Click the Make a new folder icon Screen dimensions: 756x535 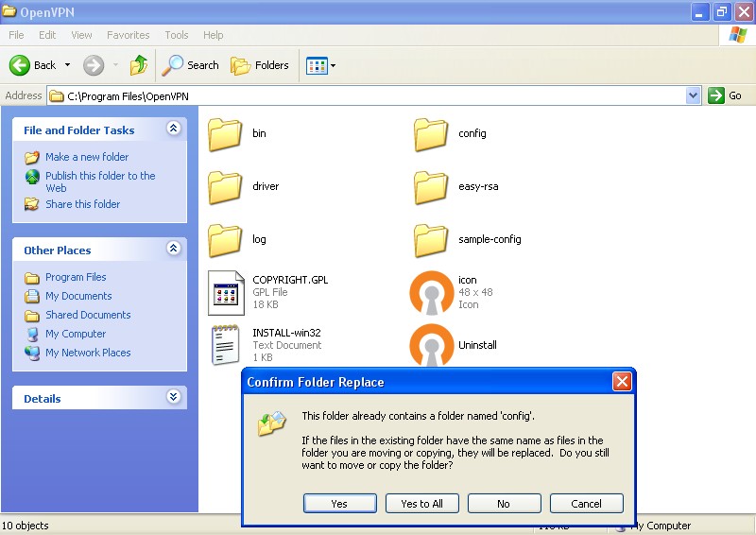point(32,157)
